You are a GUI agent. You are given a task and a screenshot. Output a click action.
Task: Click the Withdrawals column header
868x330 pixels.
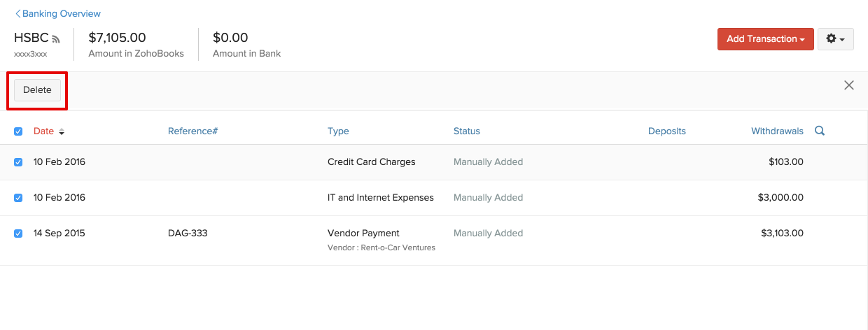[777, 131]
